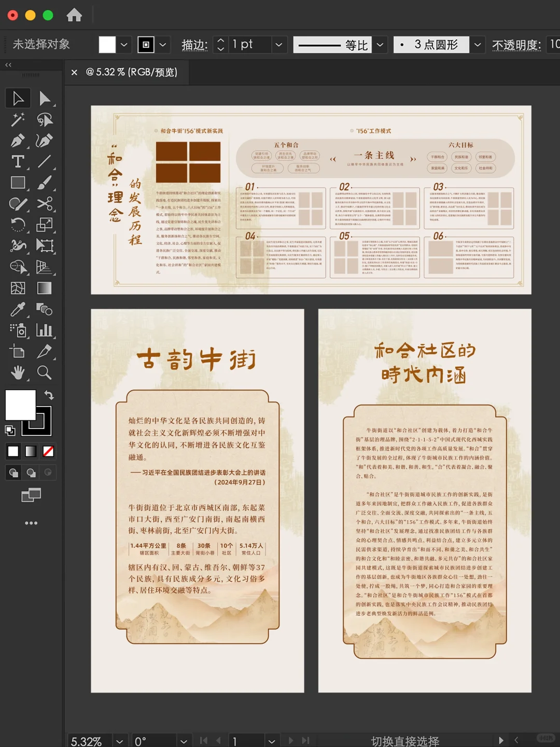Select the Scissors tool
The height and width of the screenshot is (747, 560).
click(x=45, y=204)
